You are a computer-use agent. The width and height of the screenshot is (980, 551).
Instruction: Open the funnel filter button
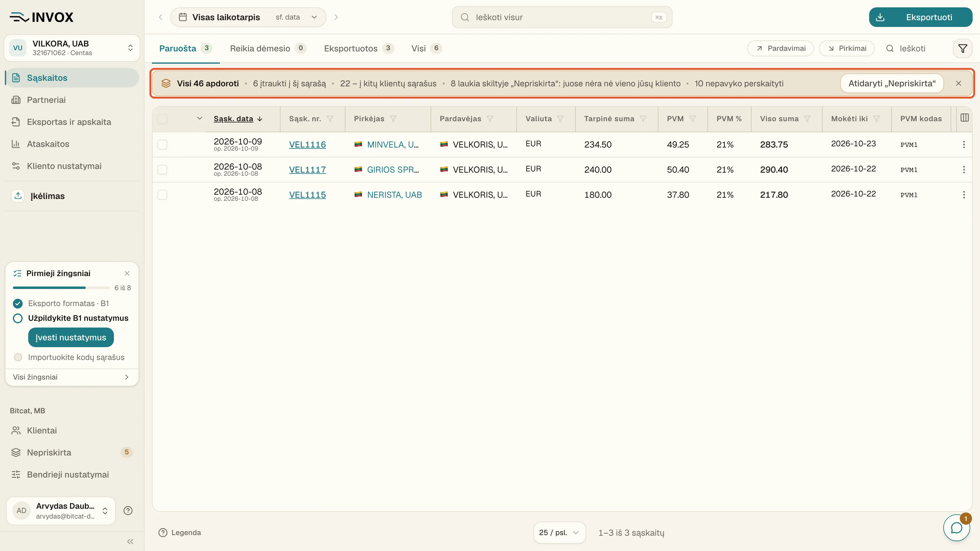(x=963, y=49)
